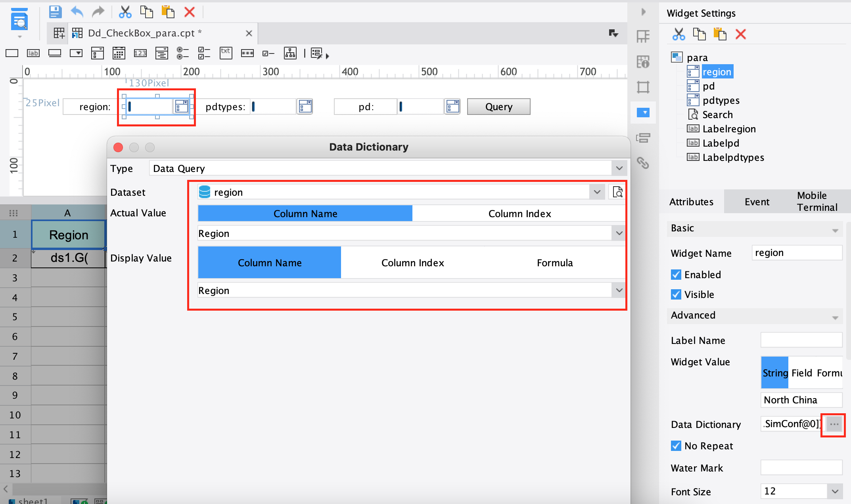The height and width of the screenshot is (504, 851).
Task: Select the Password widget tool
Action: point(247,53)
